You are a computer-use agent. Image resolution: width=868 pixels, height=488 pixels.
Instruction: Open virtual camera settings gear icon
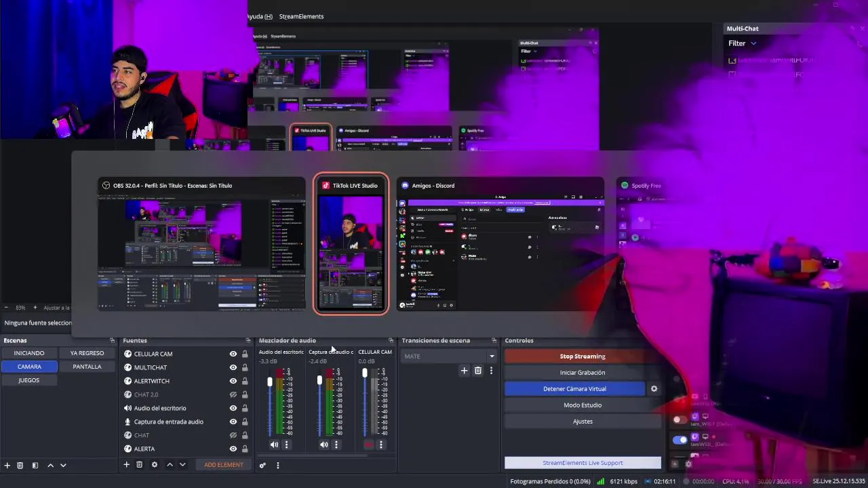click(654, 389)
